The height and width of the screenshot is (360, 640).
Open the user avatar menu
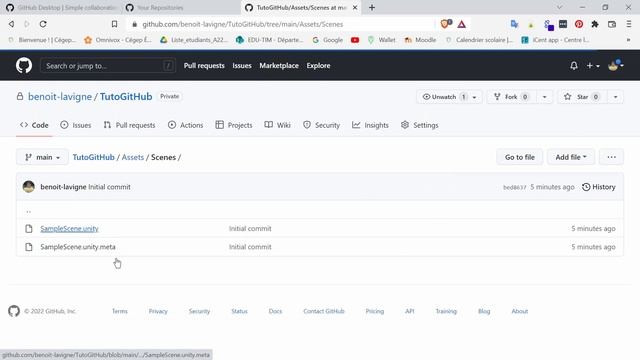pyautogui.click(x=616, y=65)
